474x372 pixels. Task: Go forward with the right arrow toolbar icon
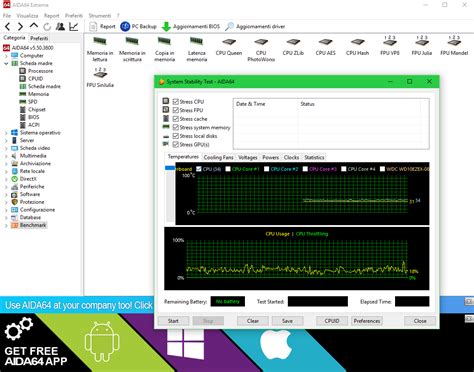(20, 26)
